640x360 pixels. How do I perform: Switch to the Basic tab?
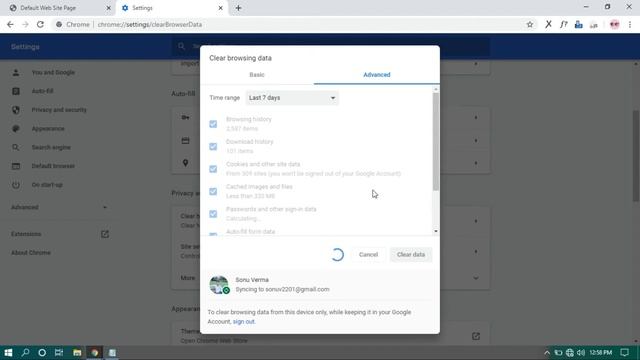coord(257,75)
